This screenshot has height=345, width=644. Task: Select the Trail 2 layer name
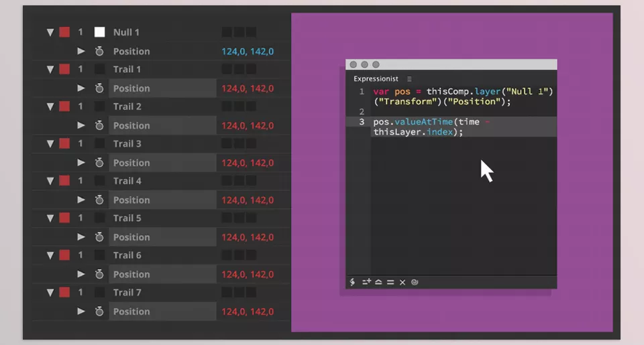pyautogui.click(x=127, y=107)
